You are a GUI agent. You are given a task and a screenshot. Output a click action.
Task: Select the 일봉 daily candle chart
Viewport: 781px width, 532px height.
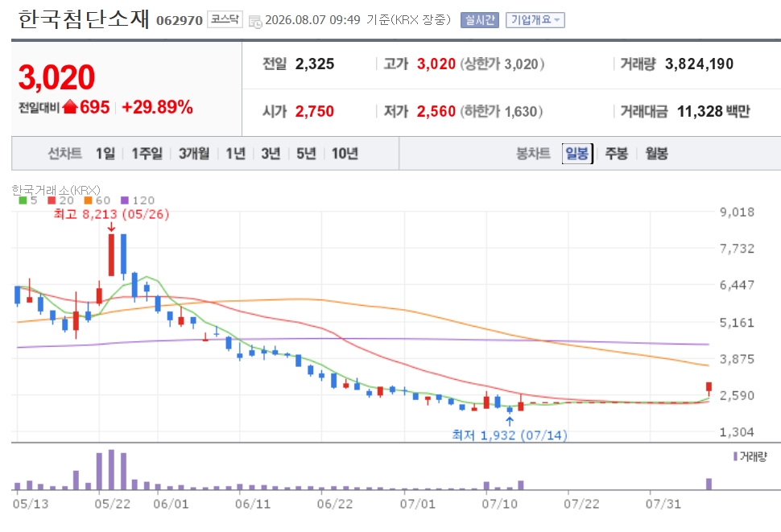click(577, 153)
